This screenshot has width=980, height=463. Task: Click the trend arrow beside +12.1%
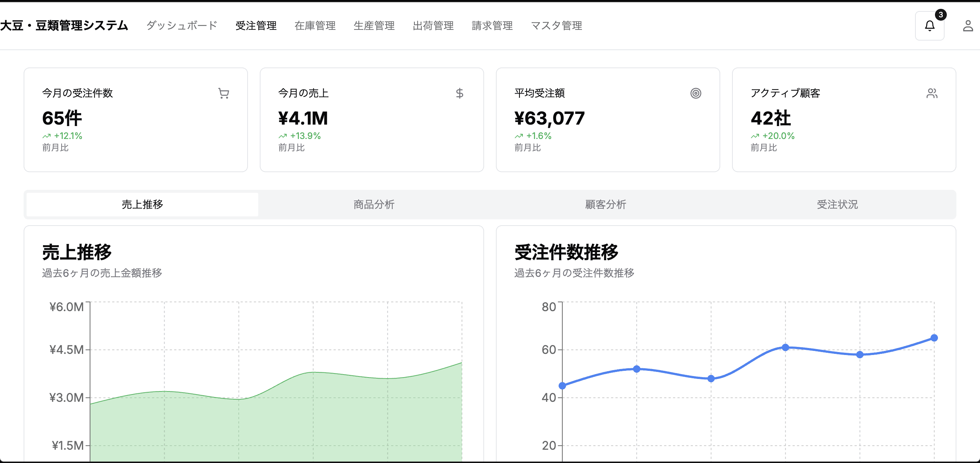46,136
